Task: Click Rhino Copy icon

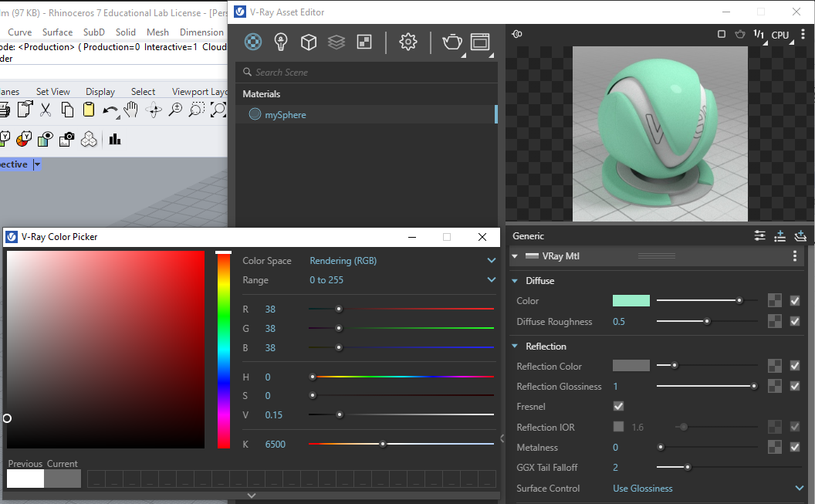Action: tap(67, 110)
